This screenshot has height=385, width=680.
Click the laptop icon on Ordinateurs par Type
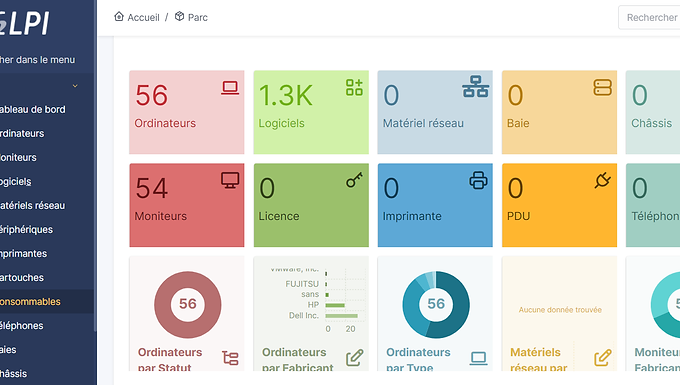point(478,358)
